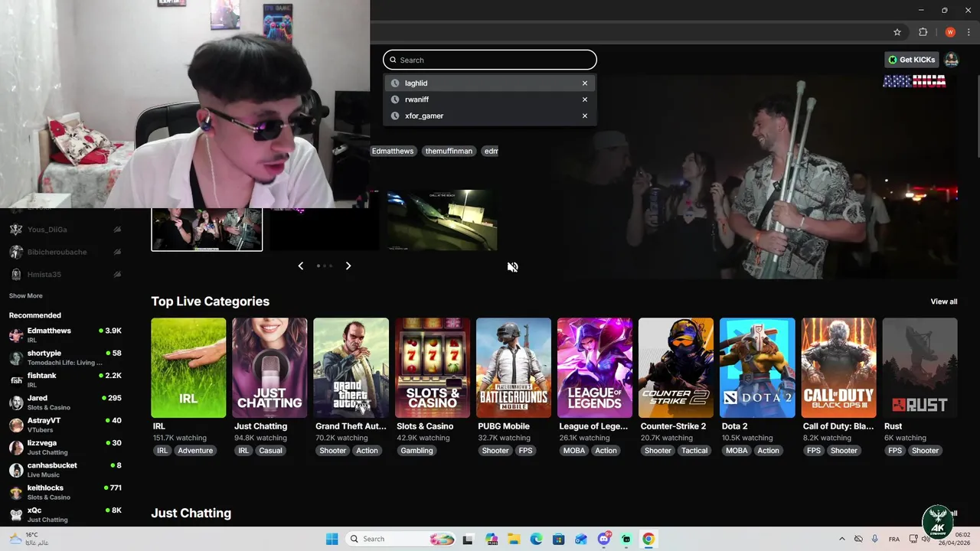Open Hmista35 followed channel
This screenshot has width=980, height=551.
tap(65, 274)
